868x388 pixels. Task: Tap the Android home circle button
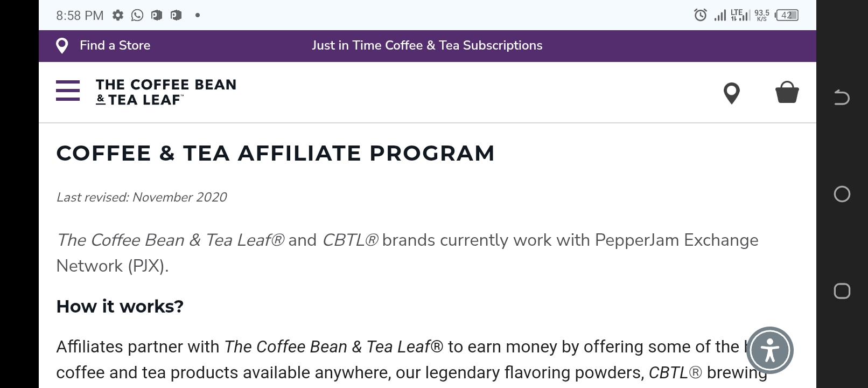842,194
